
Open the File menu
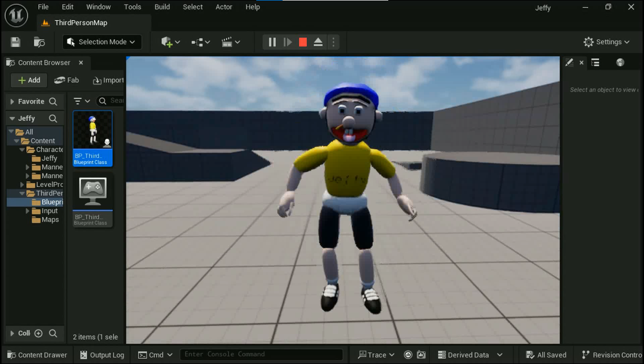pyautogui.click(x=43, y=7)
